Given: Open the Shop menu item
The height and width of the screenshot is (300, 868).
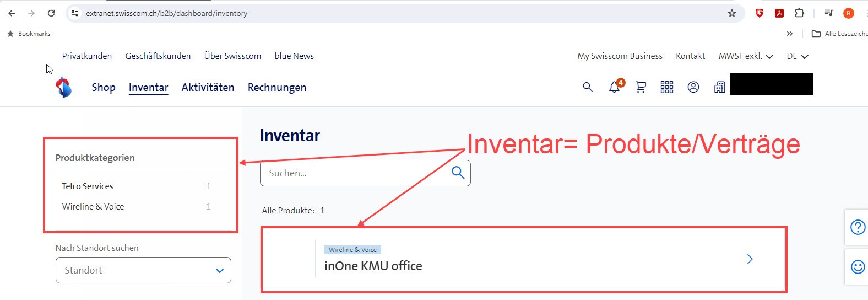Looking at the screenshot, I should click(x=104, y=88).
